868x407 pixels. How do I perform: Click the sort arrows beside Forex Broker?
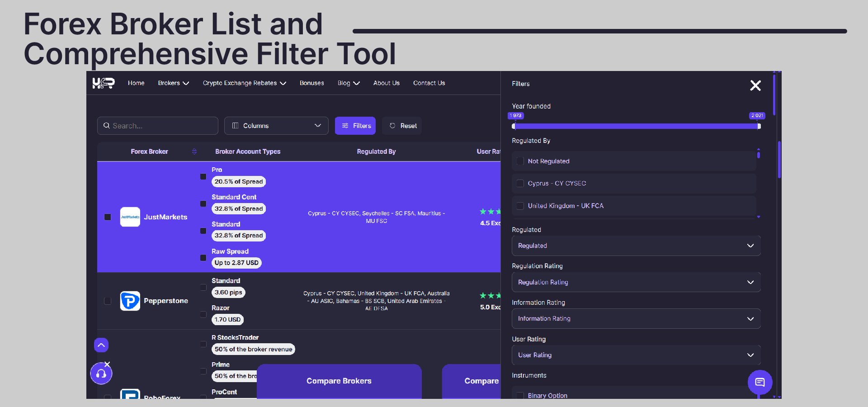[x=194, y=151]
